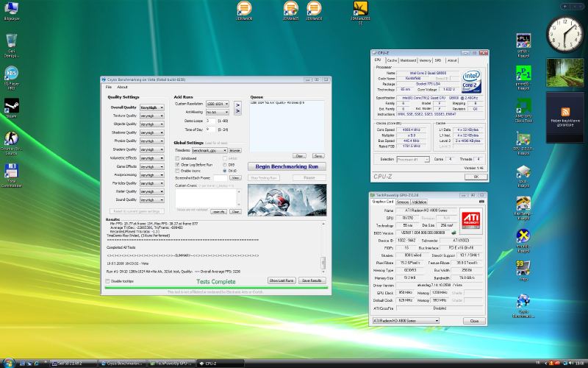
Task: Open the Custom Resolution dropdown
Action: click(x=218, y=104)
